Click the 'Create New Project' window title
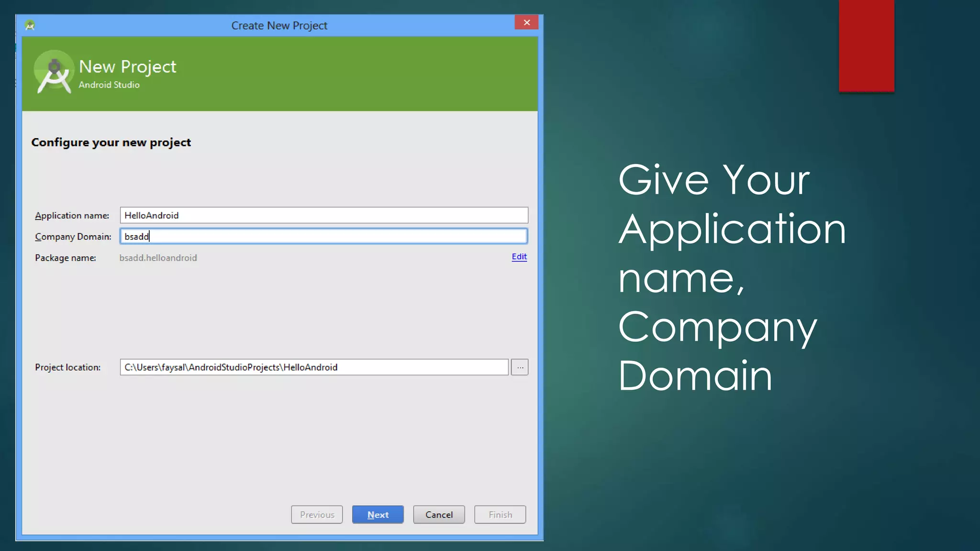 [279, 26]
